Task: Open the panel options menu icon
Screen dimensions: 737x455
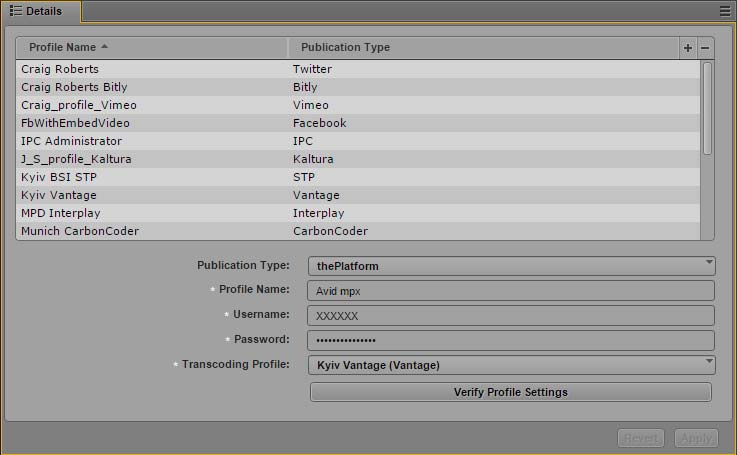Action: [x=725, y=11]
